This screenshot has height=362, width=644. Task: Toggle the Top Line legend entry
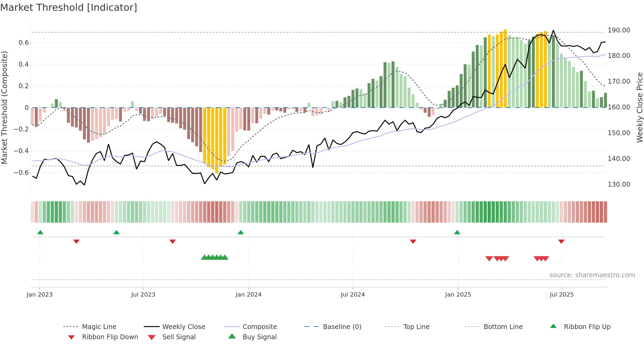[407, 327]
